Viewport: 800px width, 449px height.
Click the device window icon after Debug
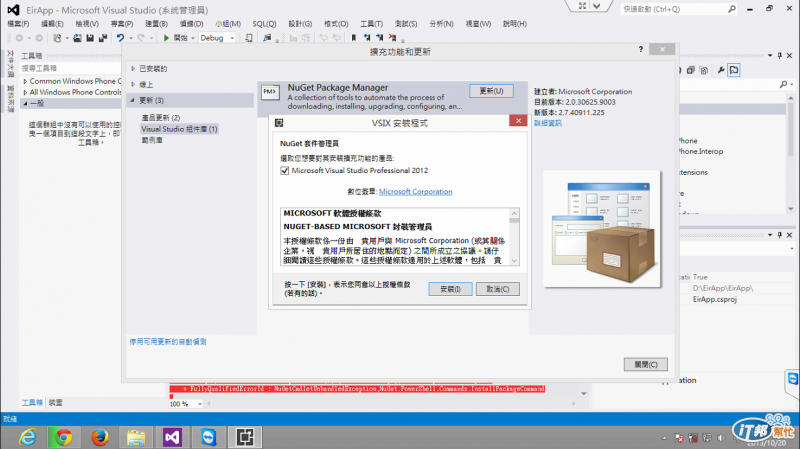[x=248, y=38]
